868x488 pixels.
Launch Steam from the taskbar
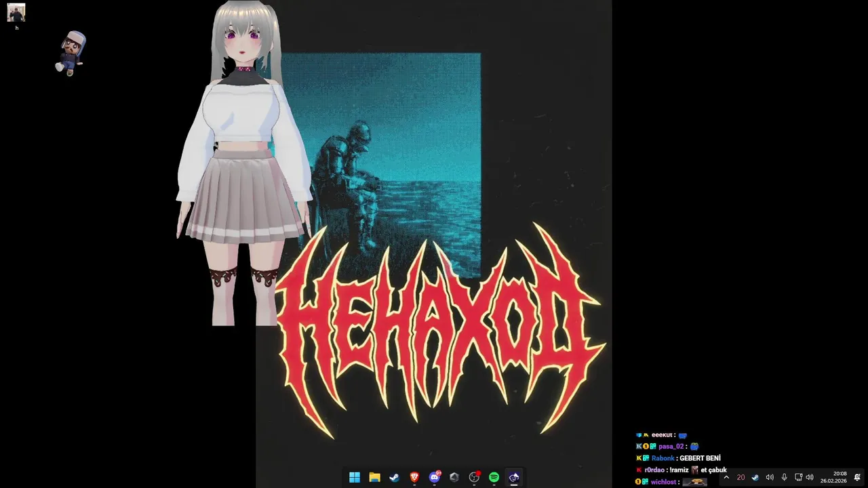(x=394, y=477)
